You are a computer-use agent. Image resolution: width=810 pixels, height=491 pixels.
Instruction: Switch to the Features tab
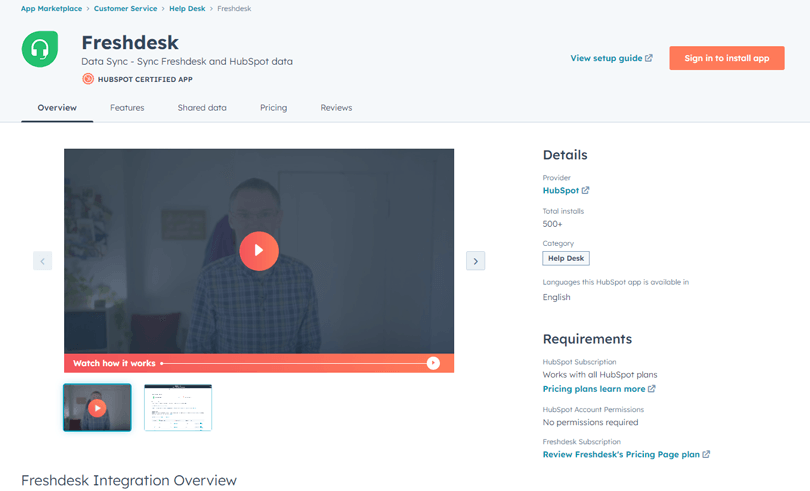click(127, 108)
